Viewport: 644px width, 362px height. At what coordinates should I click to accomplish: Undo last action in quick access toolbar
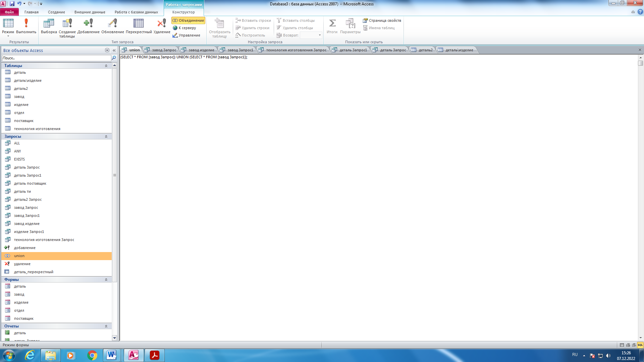pos(19,4)
